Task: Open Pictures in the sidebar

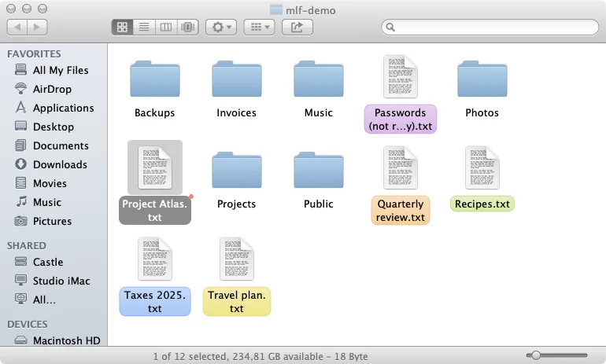Action: click(54, 222)
